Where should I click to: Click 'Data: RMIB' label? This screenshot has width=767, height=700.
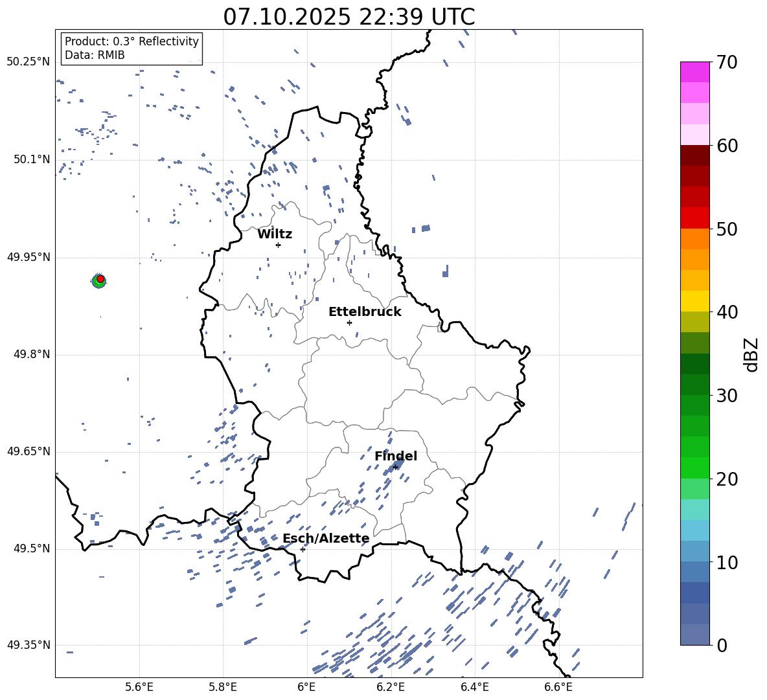click(x=95, y=55)
